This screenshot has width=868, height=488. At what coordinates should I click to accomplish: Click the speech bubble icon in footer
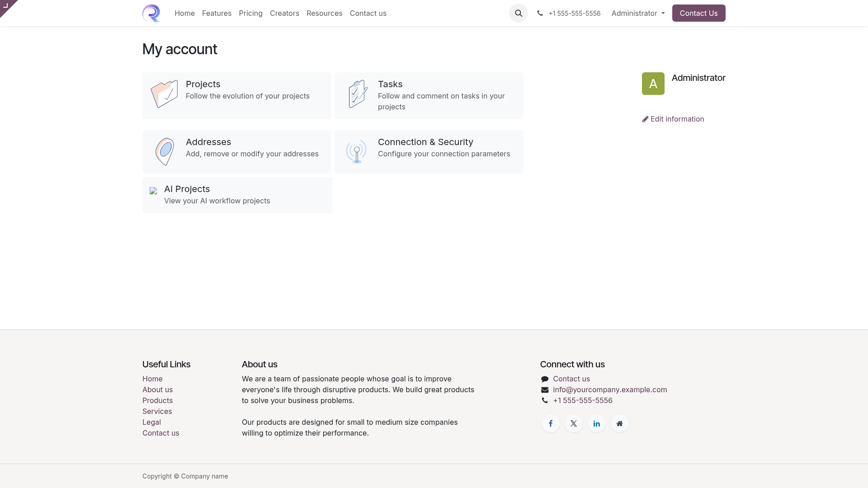[545, 379]
